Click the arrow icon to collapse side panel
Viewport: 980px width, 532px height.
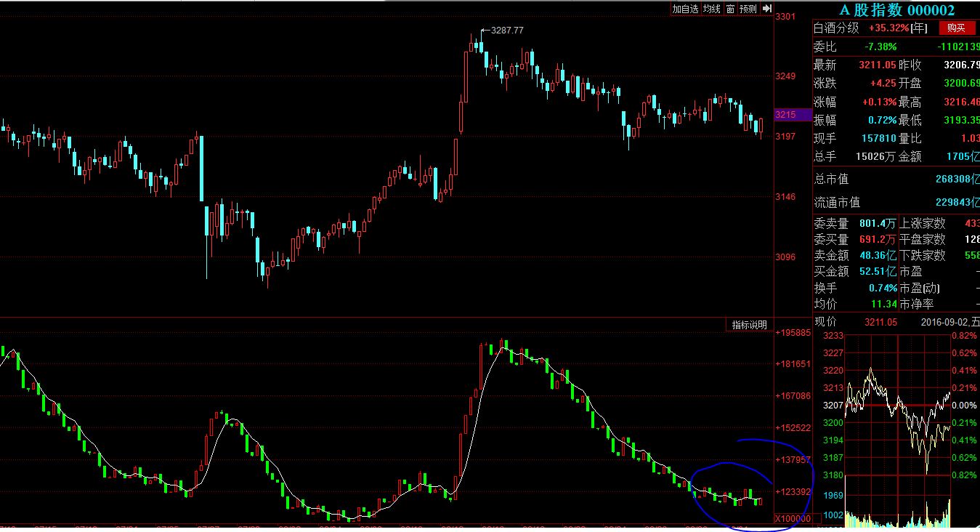[766, 9]
